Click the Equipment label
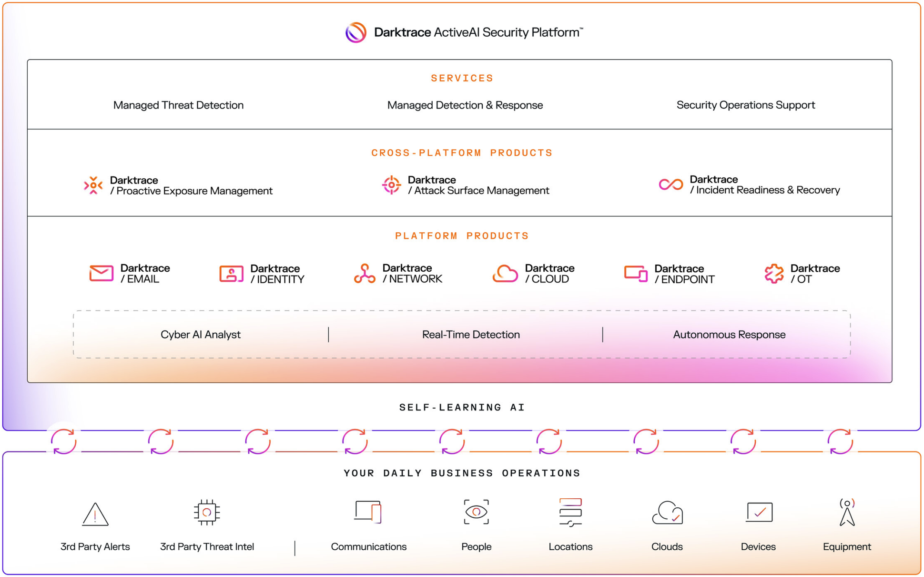This screenshot has width=924, height=577. click(847, 547)
